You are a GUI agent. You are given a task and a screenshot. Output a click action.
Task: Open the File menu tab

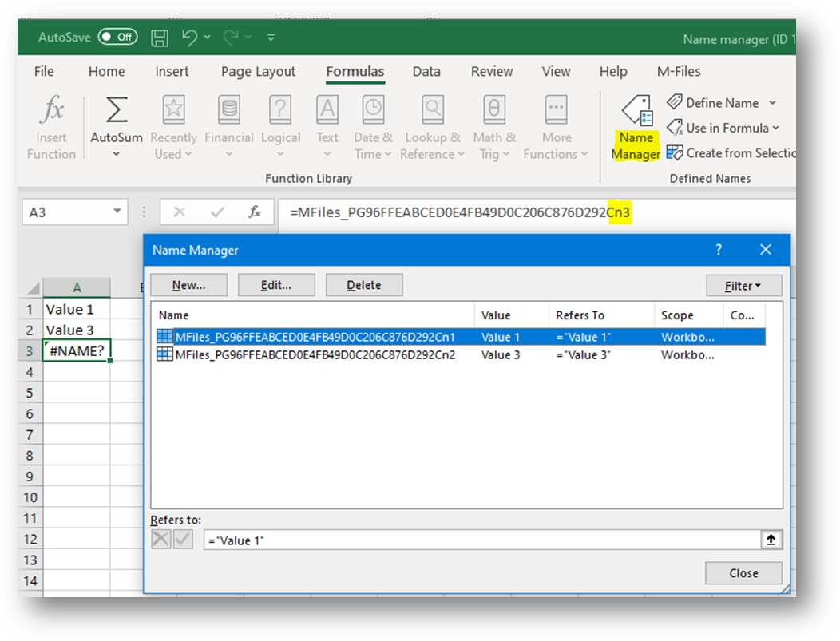point(44,71)
